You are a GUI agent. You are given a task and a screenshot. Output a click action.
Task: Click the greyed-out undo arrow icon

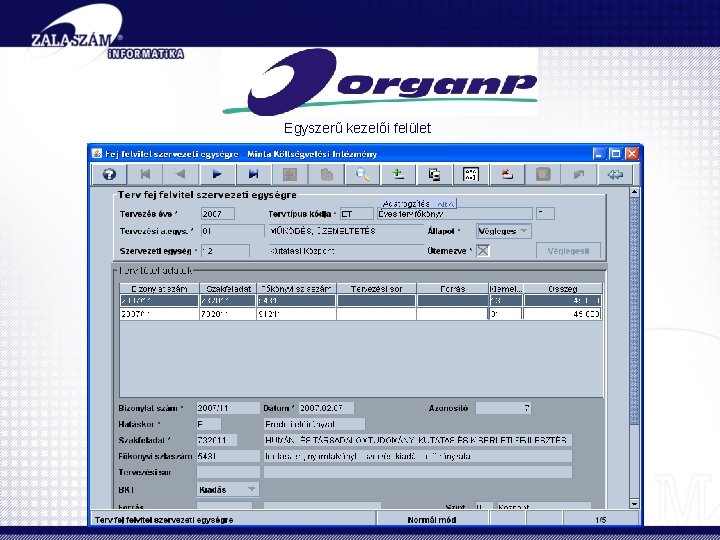[579, 174]
